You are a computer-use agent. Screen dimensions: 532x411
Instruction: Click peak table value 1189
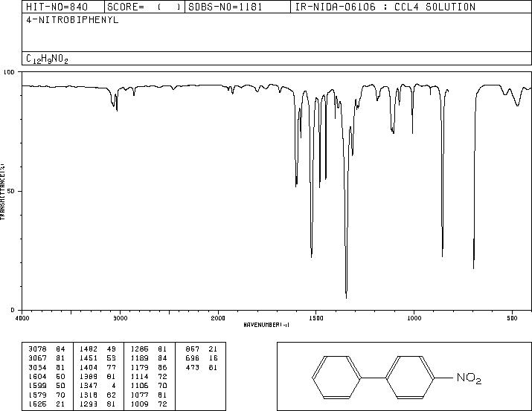tap(139, 358)
